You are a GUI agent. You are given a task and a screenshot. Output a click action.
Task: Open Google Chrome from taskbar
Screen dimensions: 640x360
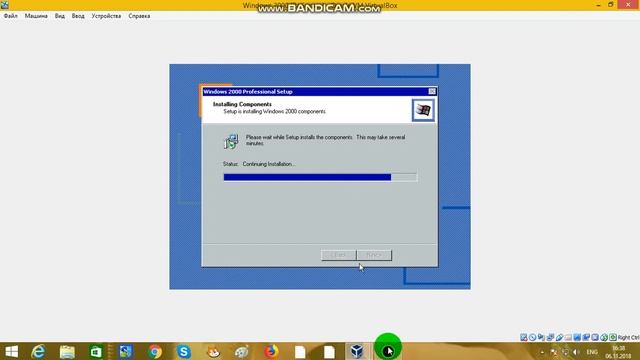[x=155, y=351]
